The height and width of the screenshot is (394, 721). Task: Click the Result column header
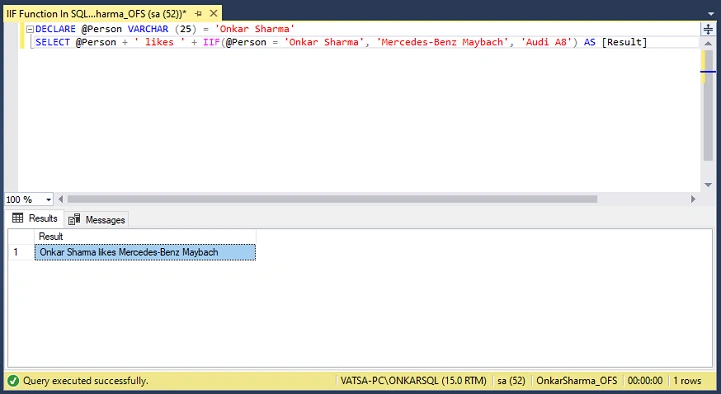tap(145, 236)
